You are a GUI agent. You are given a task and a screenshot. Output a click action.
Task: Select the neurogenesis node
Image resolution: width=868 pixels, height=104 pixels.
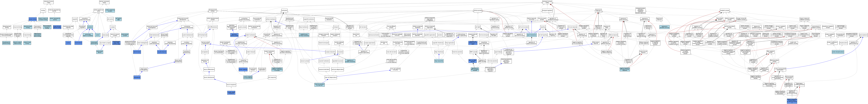coord(205,52)
